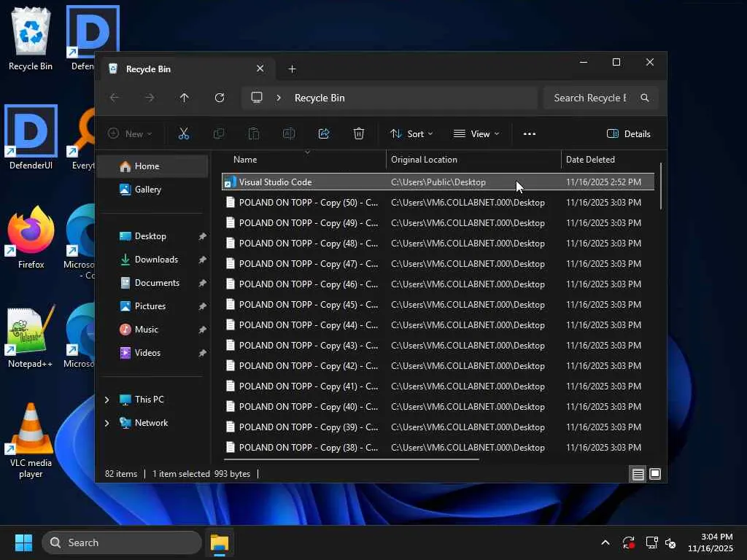Sort by the Name column header

[305, 160]
